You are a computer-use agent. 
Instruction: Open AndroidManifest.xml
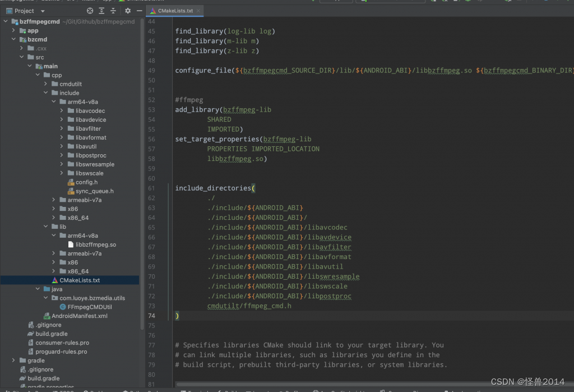80,316
